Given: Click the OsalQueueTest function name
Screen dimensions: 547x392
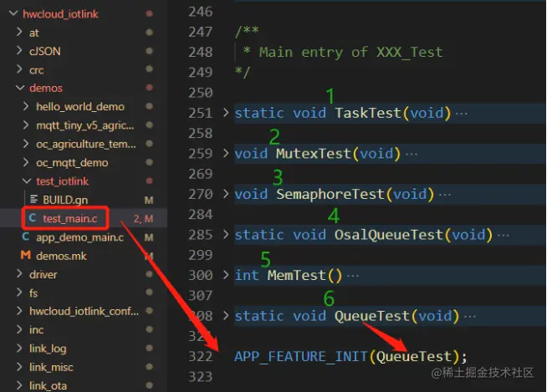Looking at the screenshot, I should [x=389, y=235].
